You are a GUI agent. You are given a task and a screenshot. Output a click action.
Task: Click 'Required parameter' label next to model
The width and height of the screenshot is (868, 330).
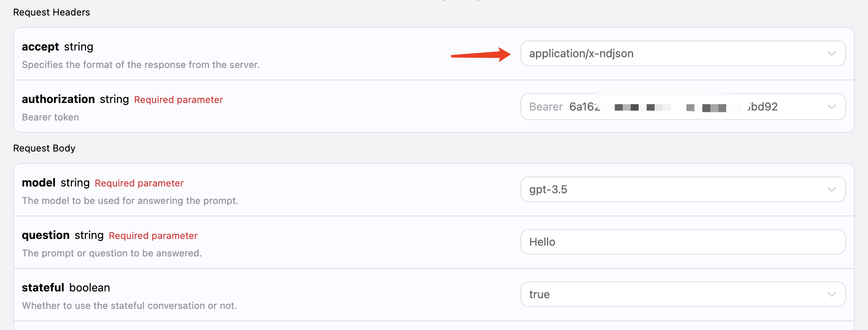coord(139,183)
